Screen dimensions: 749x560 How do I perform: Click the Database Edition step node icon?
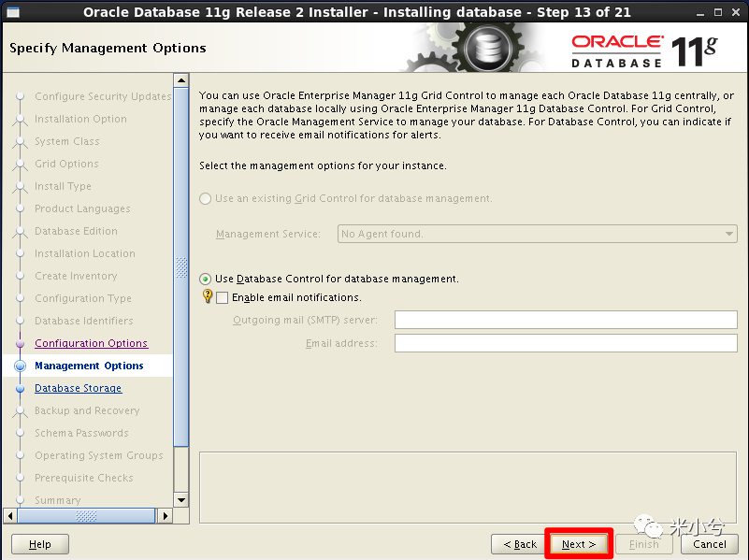[x=20, y=232]
